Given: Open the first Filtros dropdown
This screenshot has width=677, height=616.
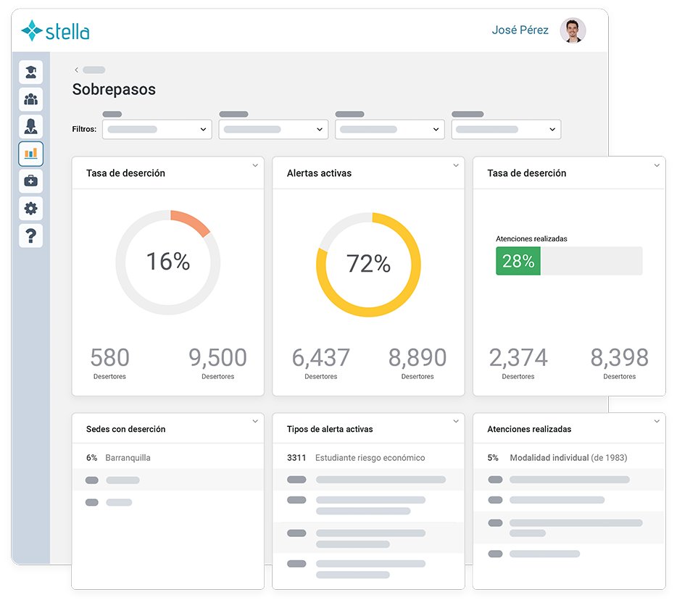Looking at the screenshot, I should pos(157,130).
